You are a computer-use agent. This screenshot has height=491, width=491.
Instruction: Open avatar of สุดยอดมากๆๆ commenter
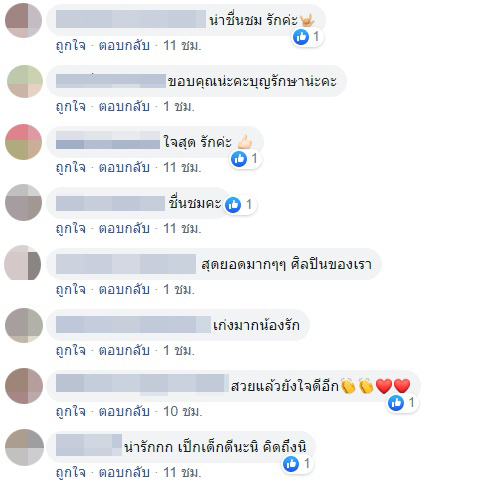(23, 263)
